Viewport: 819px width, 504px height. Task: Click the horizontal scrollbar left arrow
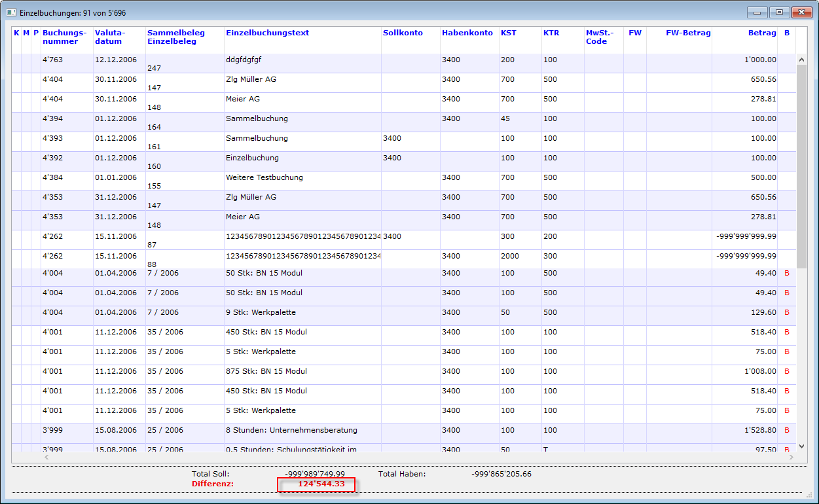click(x=46, y=457)
